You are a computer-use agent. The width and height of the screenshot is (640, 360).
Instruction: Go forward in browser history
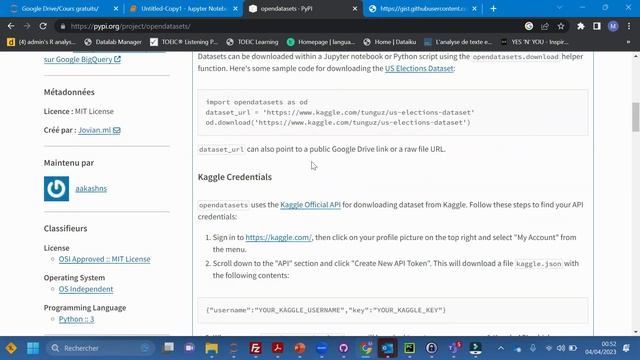27,26
